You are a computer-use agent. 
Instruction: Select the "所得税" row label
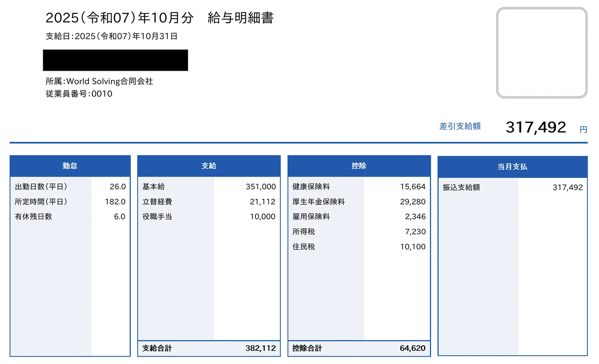304,231
